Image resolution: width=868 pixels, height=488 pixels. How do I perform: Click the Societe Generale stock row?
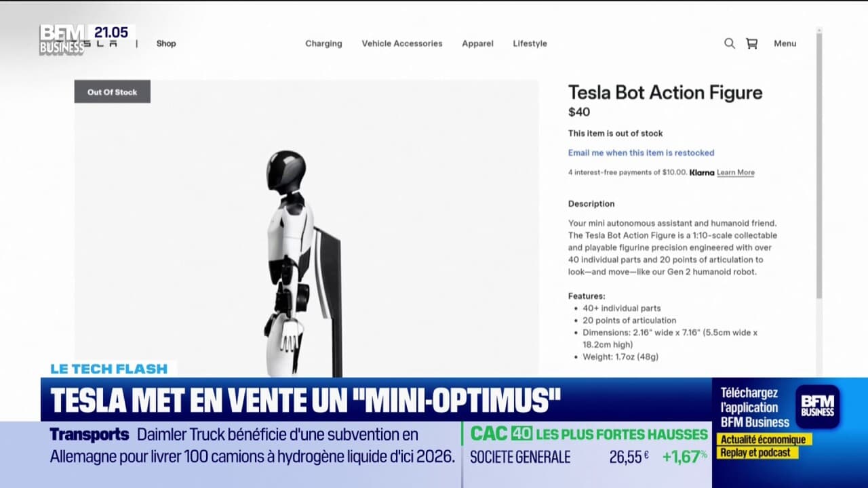pyautogui.click(x=587, y=457)
